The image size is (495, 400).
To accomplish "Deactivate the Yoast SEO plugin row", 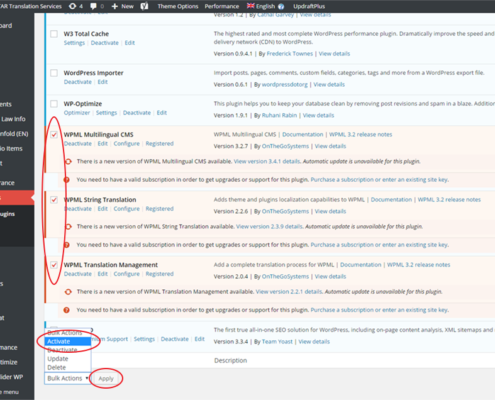I will (175, 339).
